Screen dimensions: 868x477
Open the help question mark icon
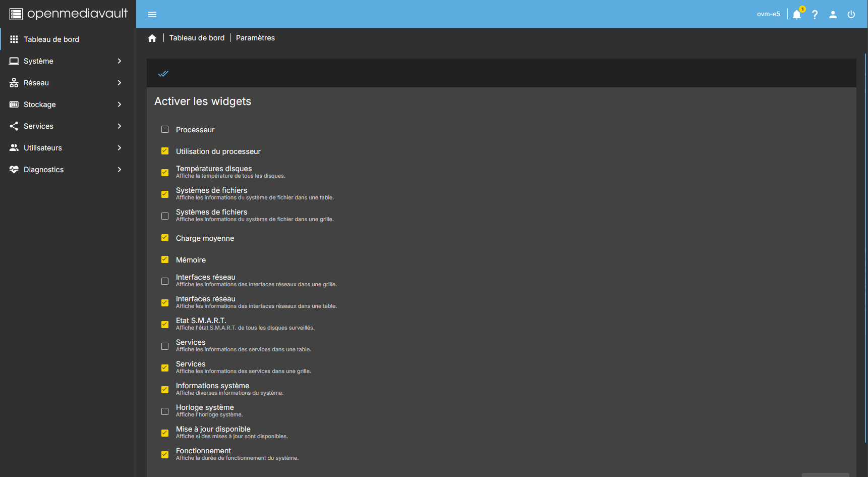click(815, 14)
